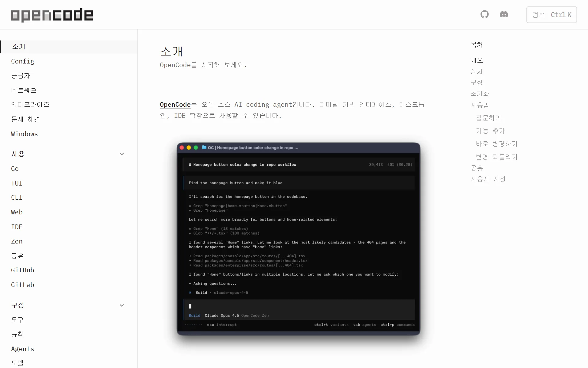This screenshot has height=368, width=588.
Task: Open Web page in sidebar
Action: [17, 212]
